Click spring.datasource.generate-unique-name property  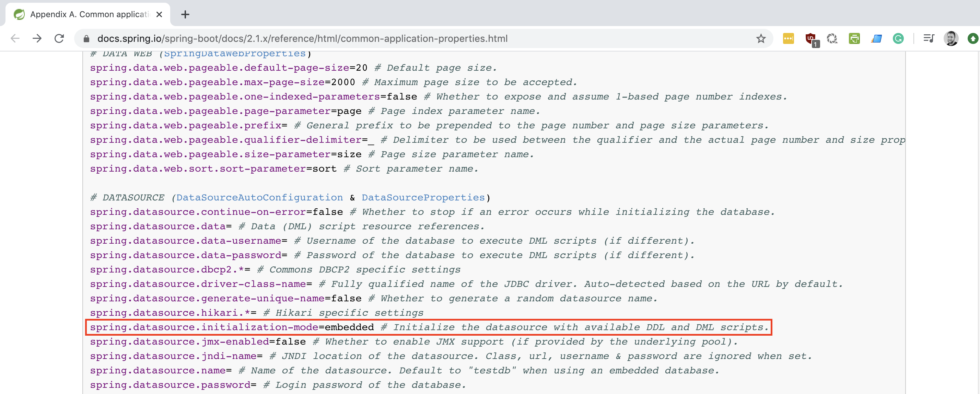click(207, 299)
